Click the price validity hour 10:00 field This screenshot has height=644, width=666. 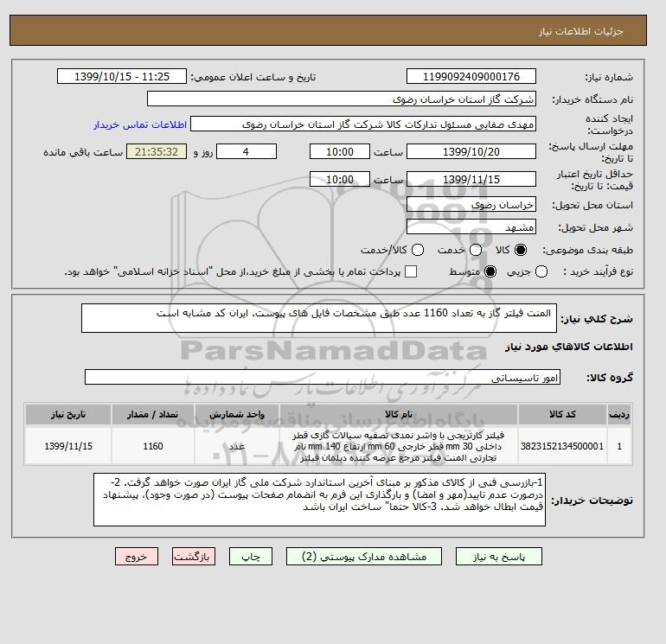339,179
